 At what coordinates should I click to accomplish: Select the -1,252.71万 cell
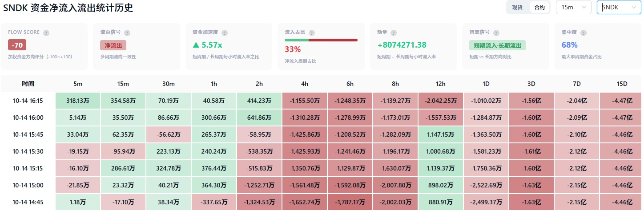click(x=259, y=185)
